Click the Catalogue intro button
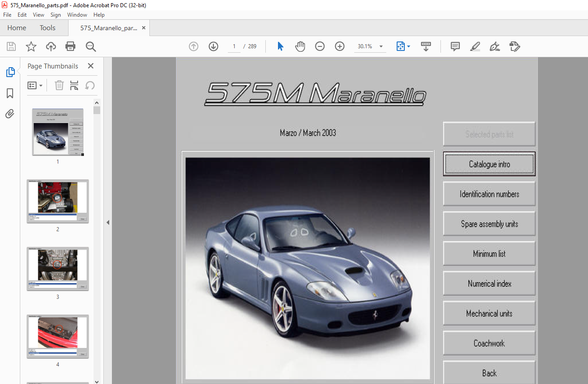The image size is (588, 384). coord(489,164)
